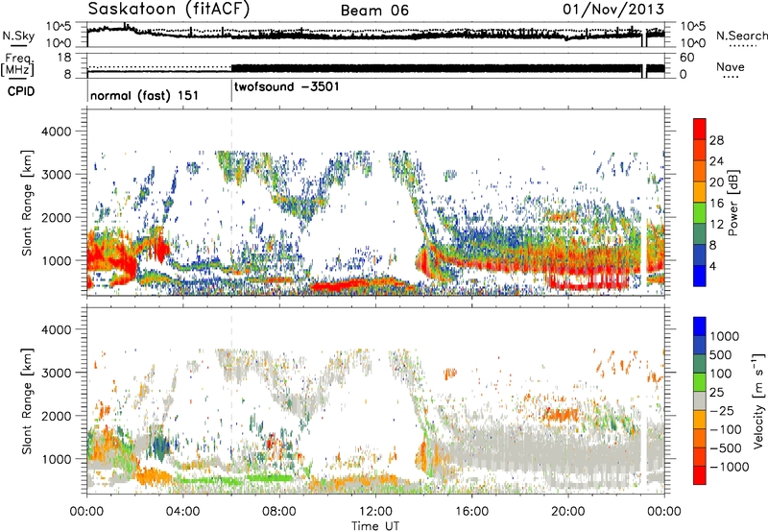Click the '4000' tick on power panel
The height and width of the screenshot is (532, 768).
[x=56, y=132]
